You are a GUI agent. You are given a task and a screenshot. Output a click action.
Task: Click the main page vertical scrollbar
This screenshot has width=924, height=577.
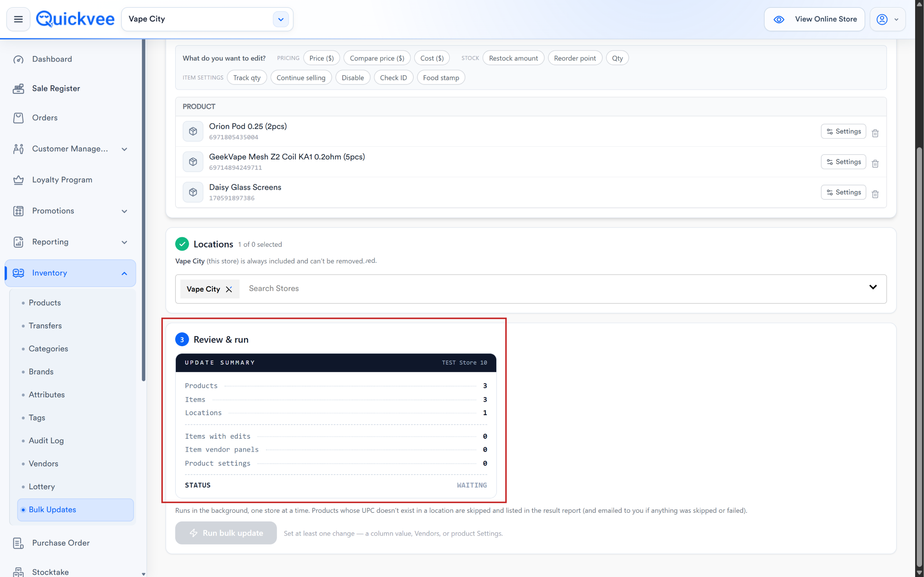[x=920, y=357]
